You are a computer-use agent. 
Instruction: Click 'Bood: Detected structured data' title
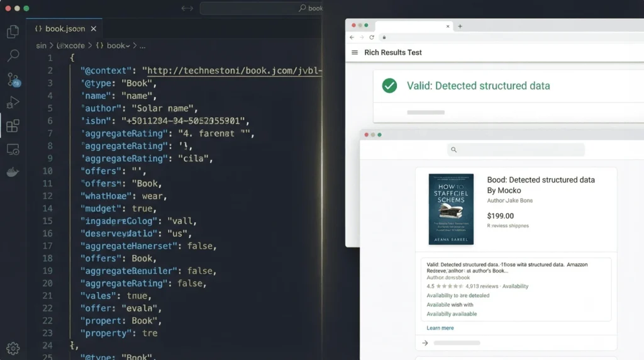(541, 180)
